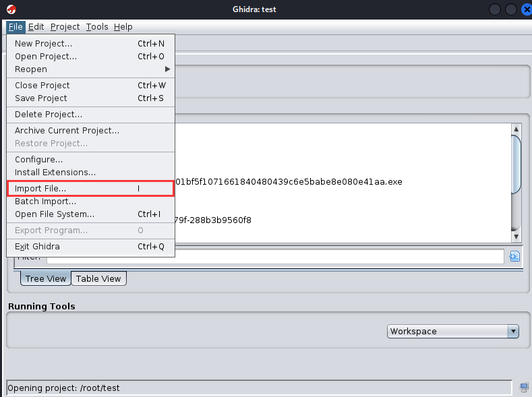The width and height of the screenshot is (532, 397).
Task: Click the window maximize button
Action: (x=510, y=9)
